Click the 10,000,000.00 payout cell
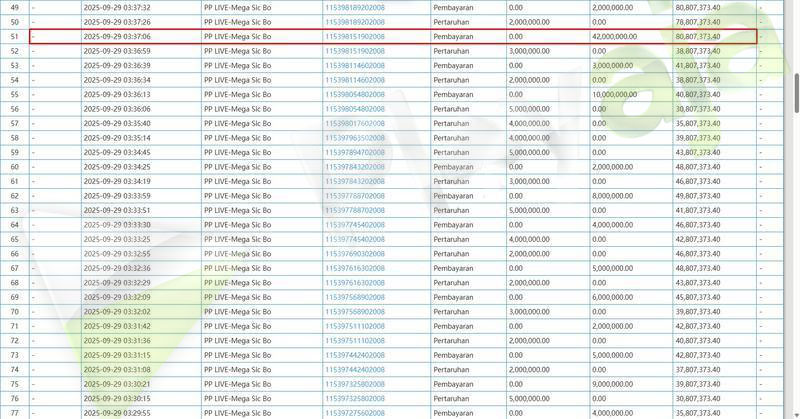 point(629,94)
